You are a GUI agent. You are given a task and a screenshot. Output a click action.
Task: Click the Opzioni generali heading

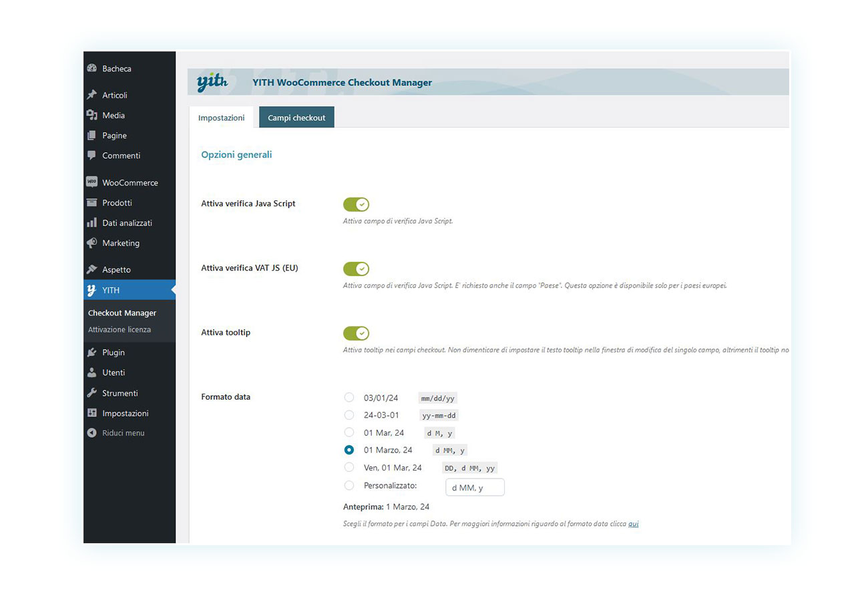pos(236,155)
